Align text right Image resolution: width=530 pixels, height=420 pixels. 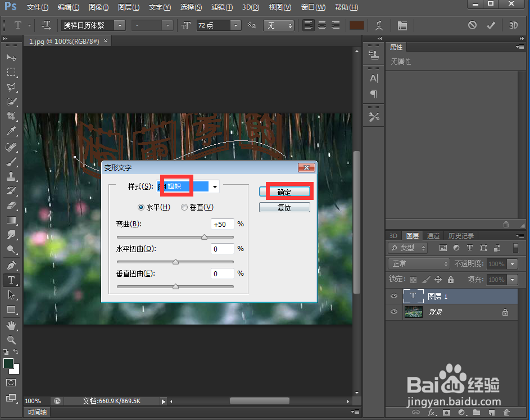(x=336, y=25)
